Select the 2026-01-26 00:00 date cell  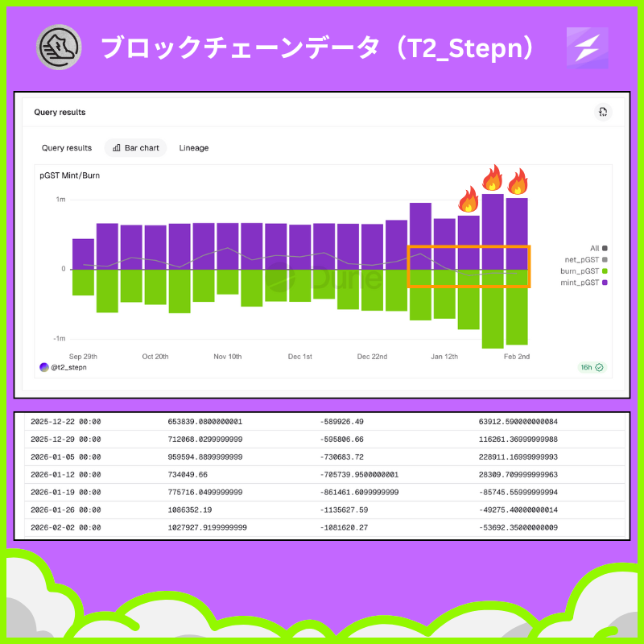(x=66, y=510)
